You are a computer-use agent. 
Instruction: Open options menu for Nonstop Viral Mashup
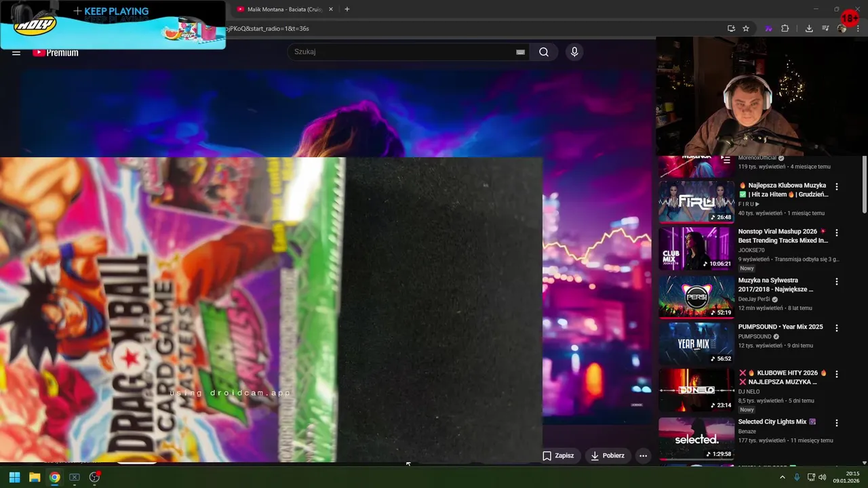tap(836, 232)
